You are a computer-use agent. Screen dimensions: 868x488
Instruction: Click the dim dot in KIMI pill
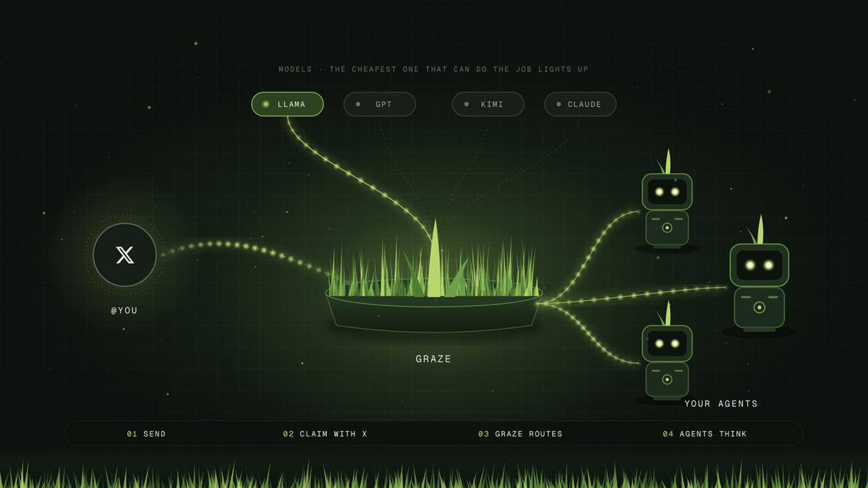(x=466, y=104)
